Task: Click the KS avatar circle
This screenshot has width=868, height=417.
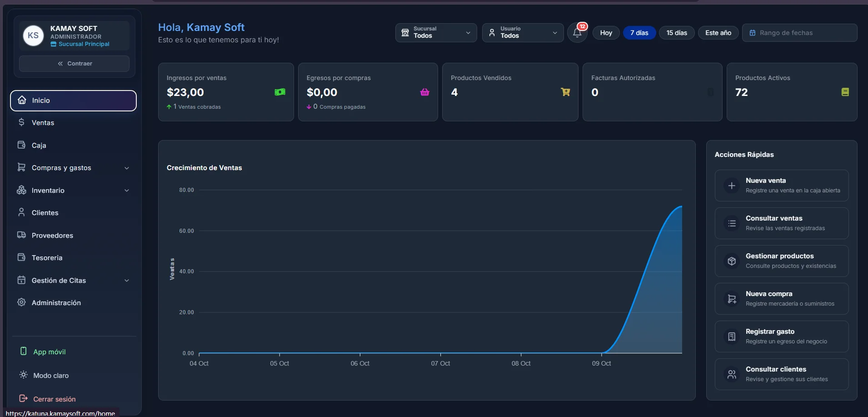Action: click(x=33, y=35)
